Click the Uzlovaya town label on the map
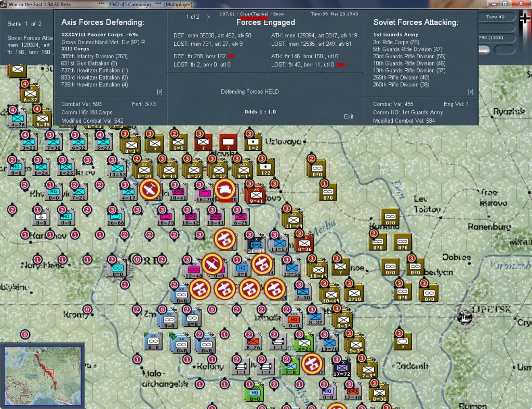The width and height of the screenshot is (532, 409). (284, 141)
